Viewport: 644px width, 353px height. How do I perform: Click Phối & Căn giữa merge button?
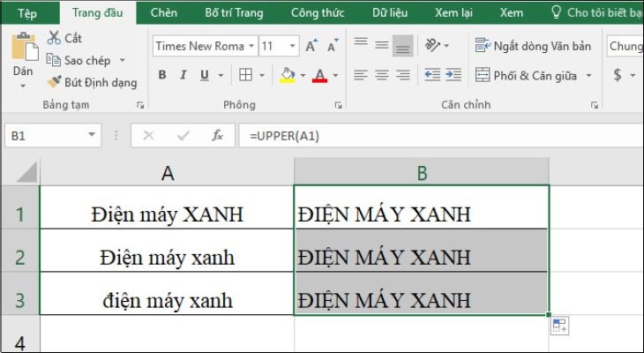[x=526, y=75]
